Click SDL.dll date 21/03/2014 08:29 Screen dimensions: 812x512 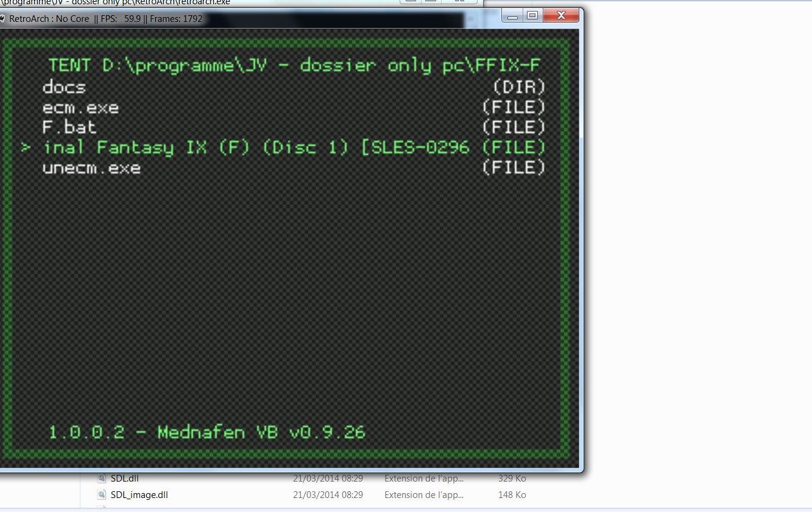(328, 479)
